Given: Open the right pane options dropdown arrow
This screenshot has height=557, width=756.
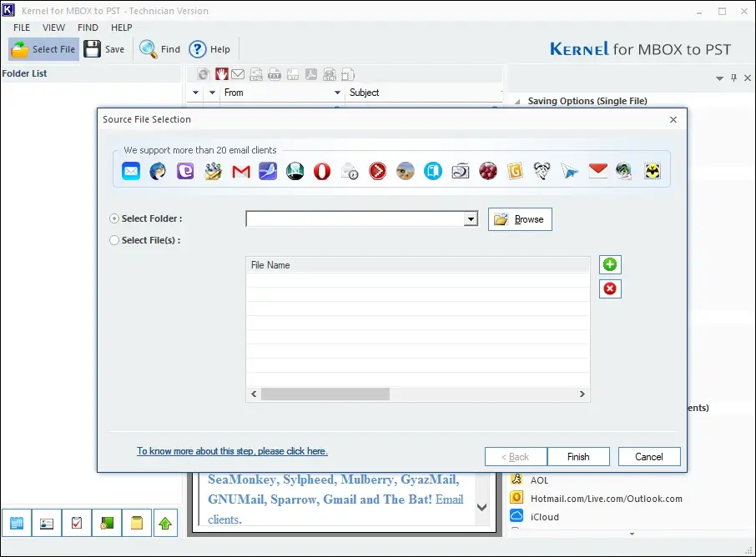Looking at the screenshot, I should tap(719, 78).
